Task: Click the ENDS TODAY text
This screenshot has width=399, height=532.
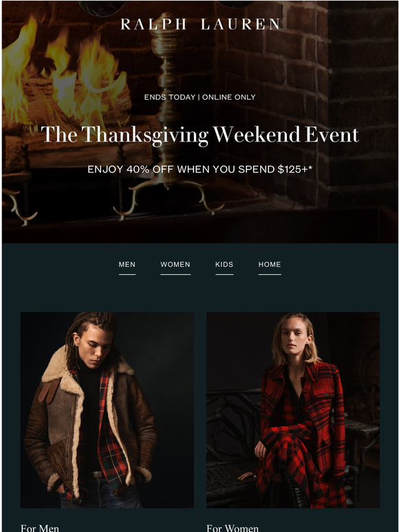Action: coord(170,97)
